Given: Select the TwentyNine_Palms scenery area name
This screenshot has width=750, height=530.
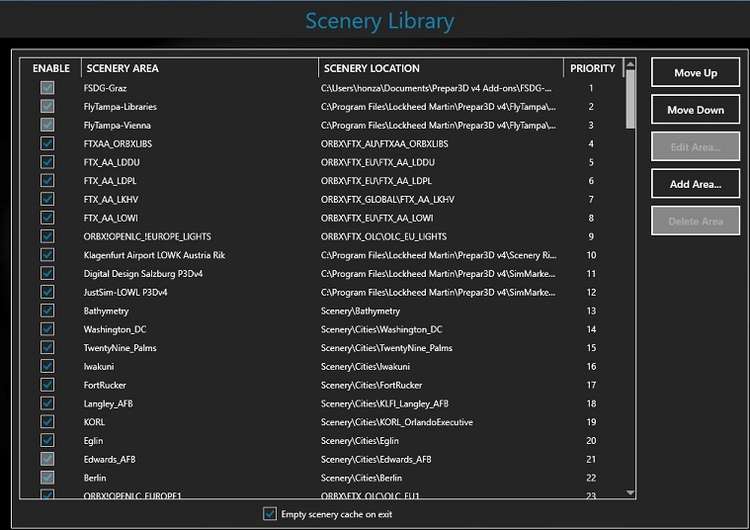Looking at the screenshot, I should point(120,348).
